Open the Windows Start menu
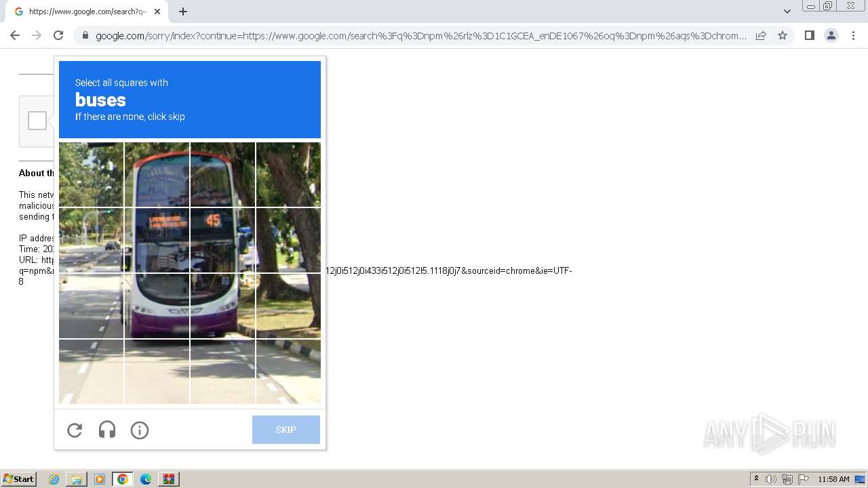 pos(18,479)
